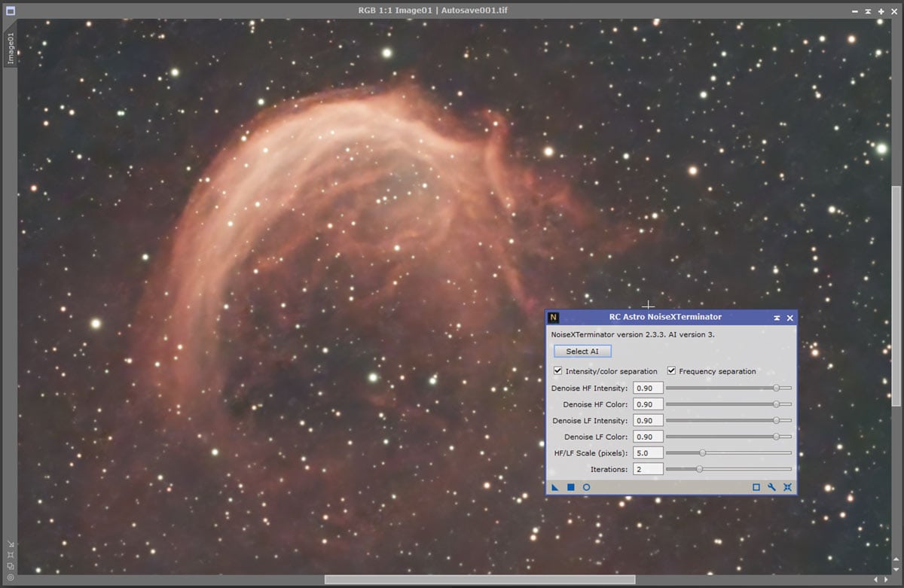Click the NoiseXTerminator 'N' title icon
This screenshot has height=588, width=904.
555,318
